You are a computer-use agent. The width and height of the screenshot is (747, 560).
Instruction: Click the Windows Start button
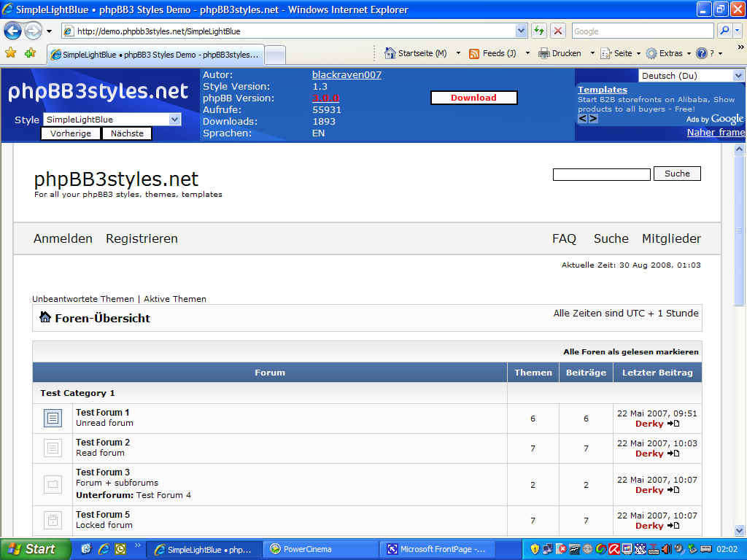click(x=35, y=549)
